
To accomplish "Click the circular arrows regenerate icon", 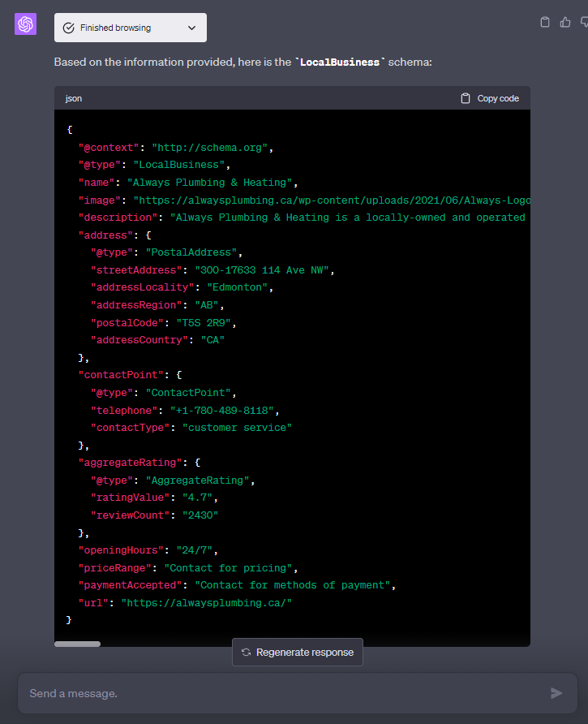I will pos(246,653).
